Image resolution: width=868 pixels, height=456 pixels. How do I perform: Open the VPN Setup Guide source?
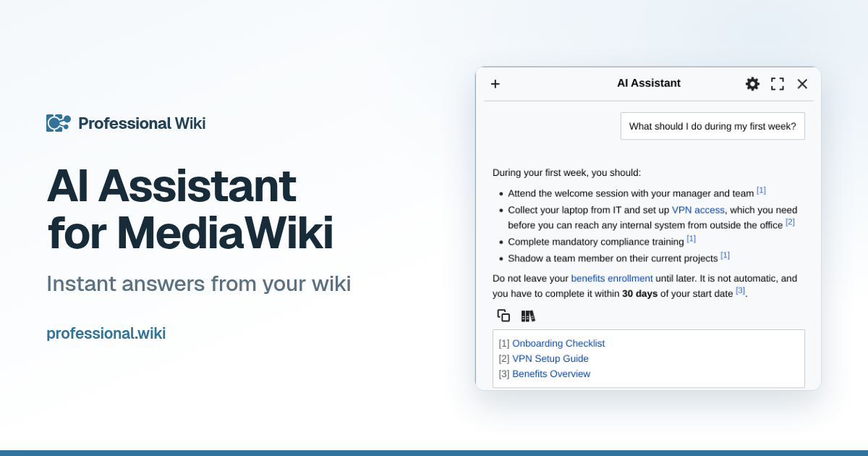click(550, 359)
